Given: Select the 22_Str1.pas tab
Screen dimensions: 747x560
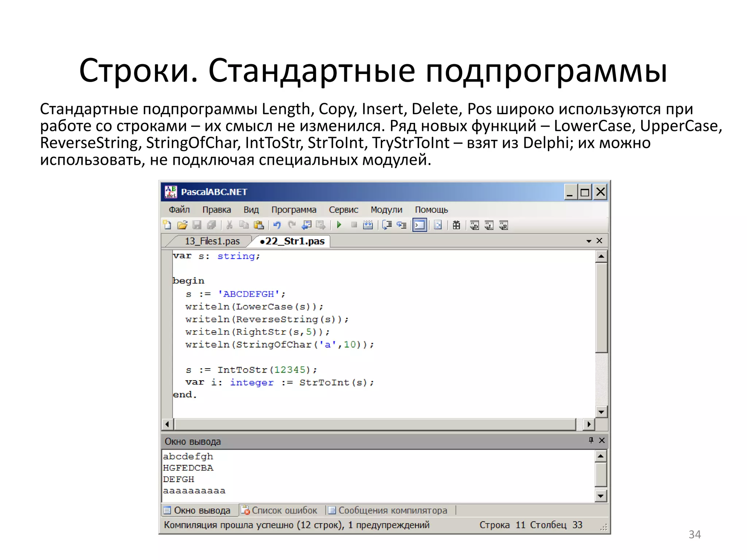Looking at the screenshot, I should click(292, 241).
